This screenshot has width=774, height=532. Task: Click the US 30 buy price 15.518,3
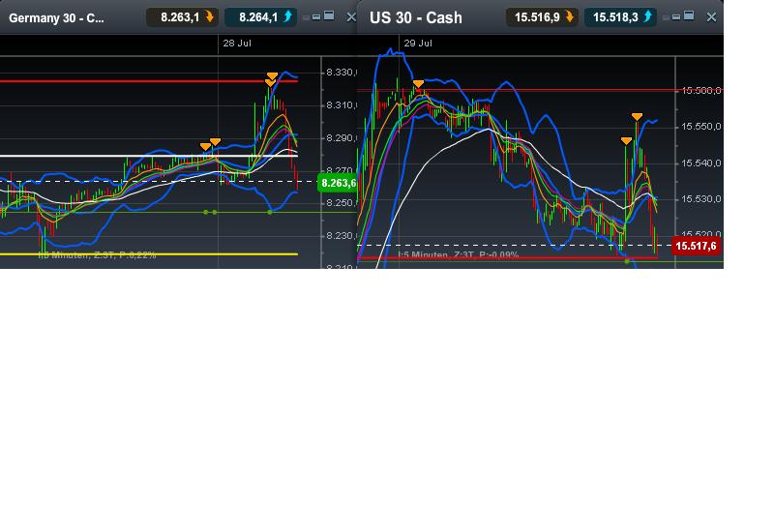[x=620, y=17]
